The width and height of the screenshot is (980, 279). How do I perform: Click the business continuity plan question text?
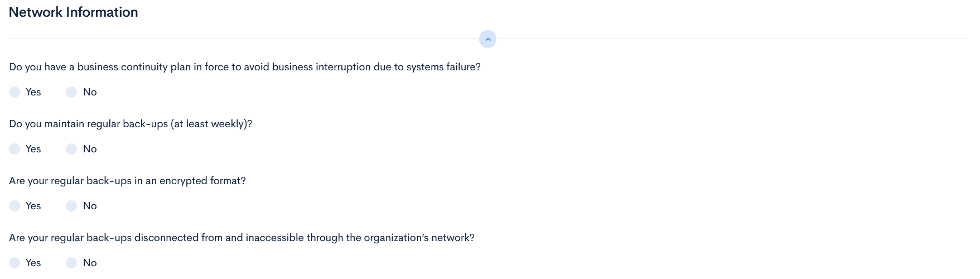[x=244, y=67]
